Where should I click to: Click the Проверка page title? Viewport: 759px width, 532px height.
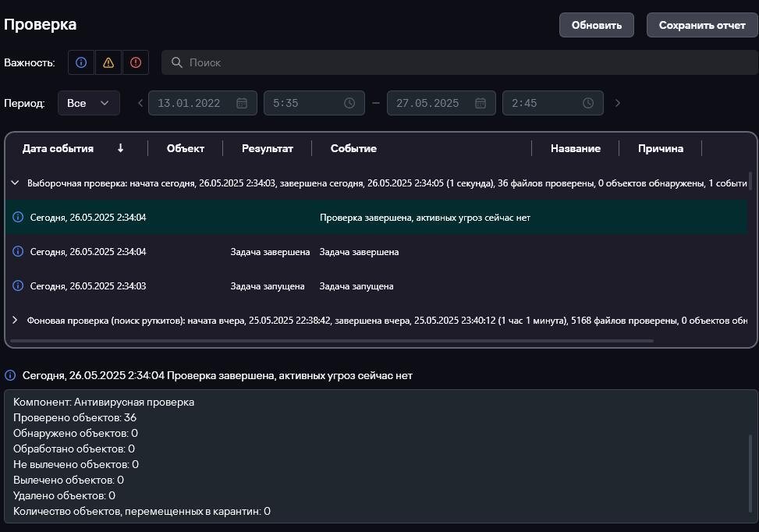pos(41,25)
